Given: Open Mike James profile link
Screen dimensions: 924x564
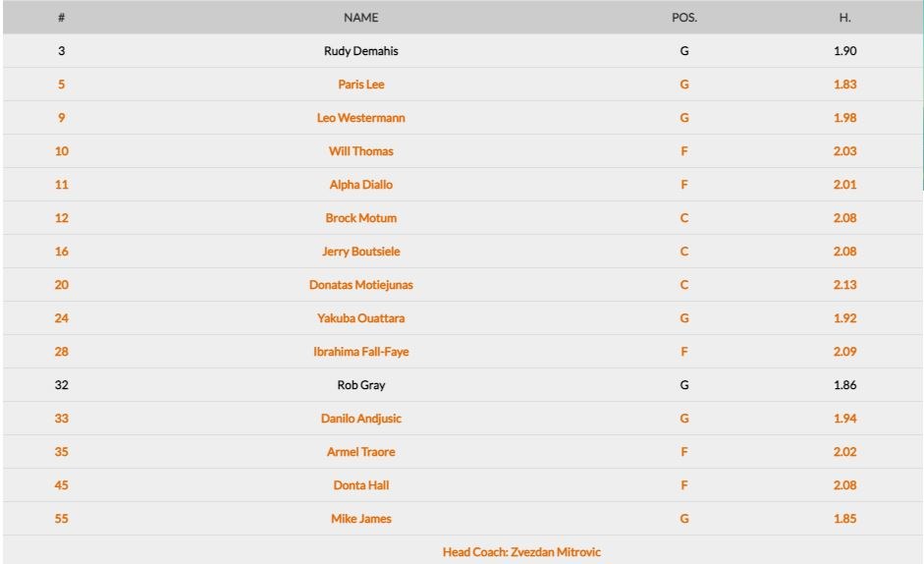Looking at the screenshot, I should 360,519.
